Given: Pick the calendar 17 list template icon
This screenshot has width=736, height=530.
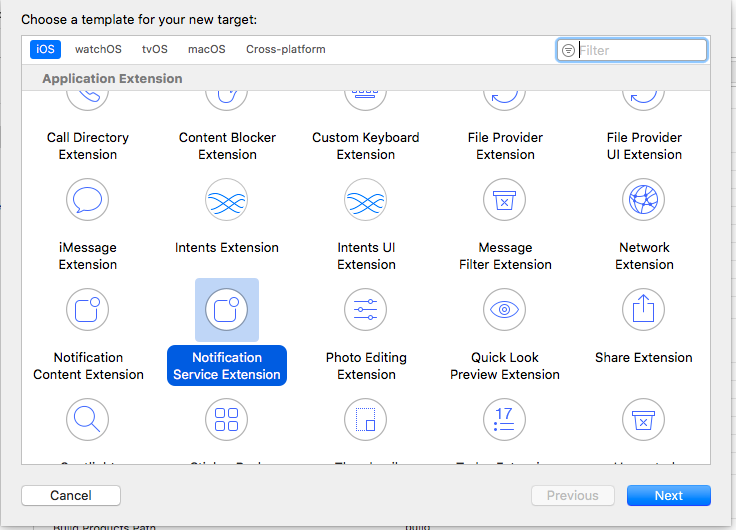Looking at the screenshot, I should click(504, 419).
